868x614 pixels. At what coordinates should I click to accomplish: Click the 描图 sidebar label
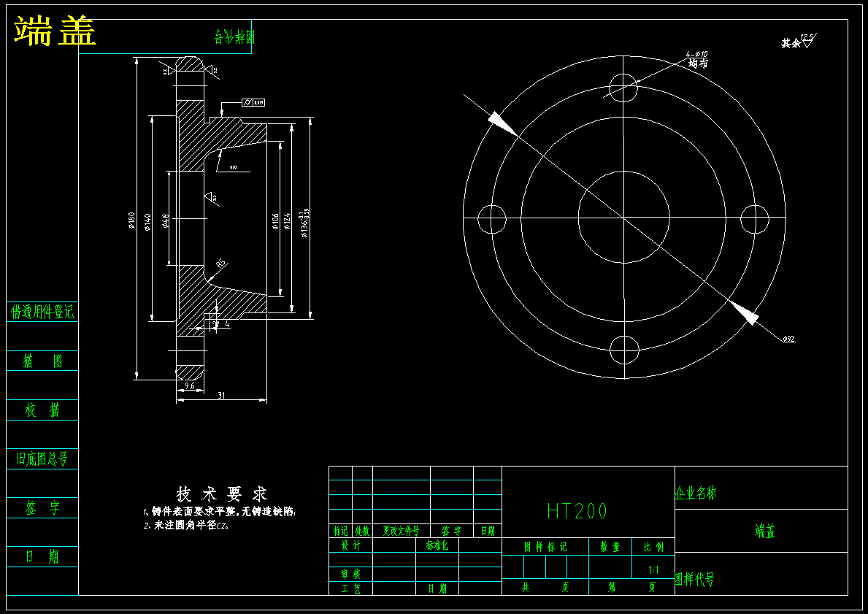pos(42,361)
